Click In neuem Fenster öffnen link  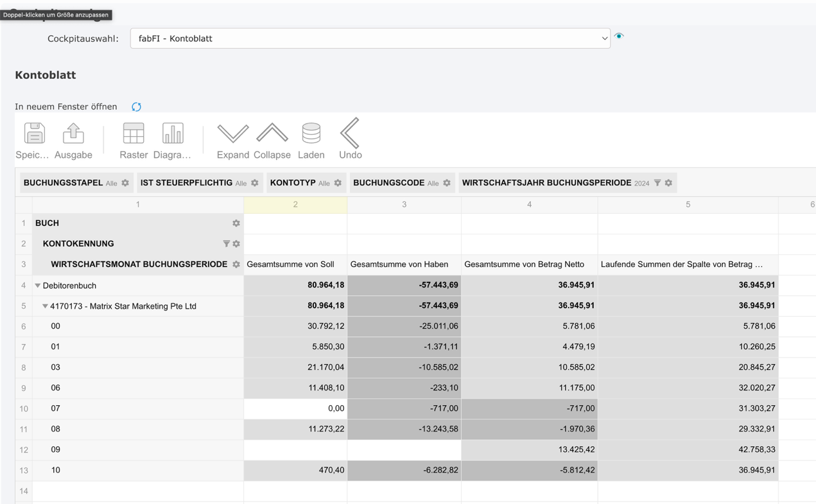click(66, 107)
